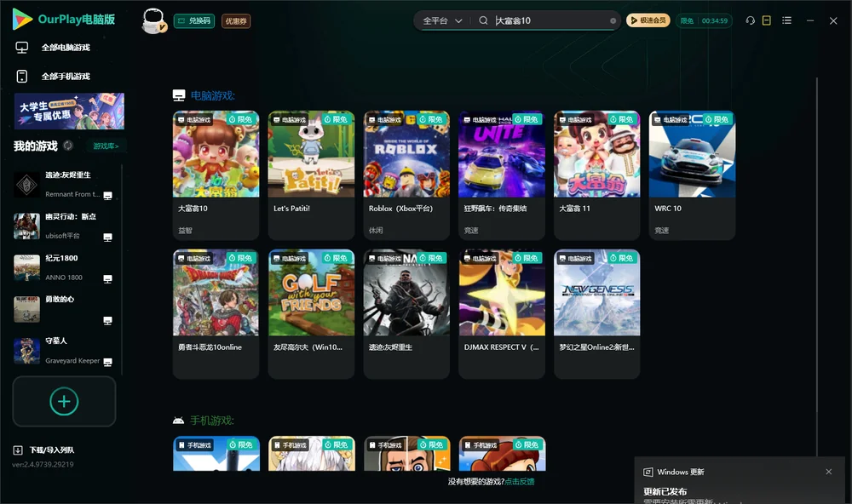
Task: Click the refresh icon beside 我的游戏
Action: pos(68,146)
